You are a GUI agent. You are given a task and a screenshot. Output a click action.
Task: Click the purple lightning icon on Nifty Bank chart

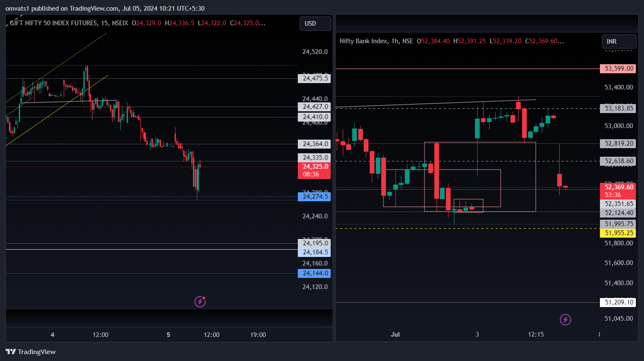565,319
